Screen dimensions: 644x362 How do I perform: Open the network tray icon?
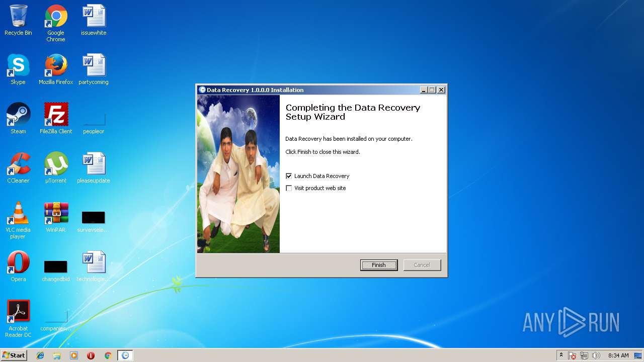pyautogui.click(x=584, y=355)
